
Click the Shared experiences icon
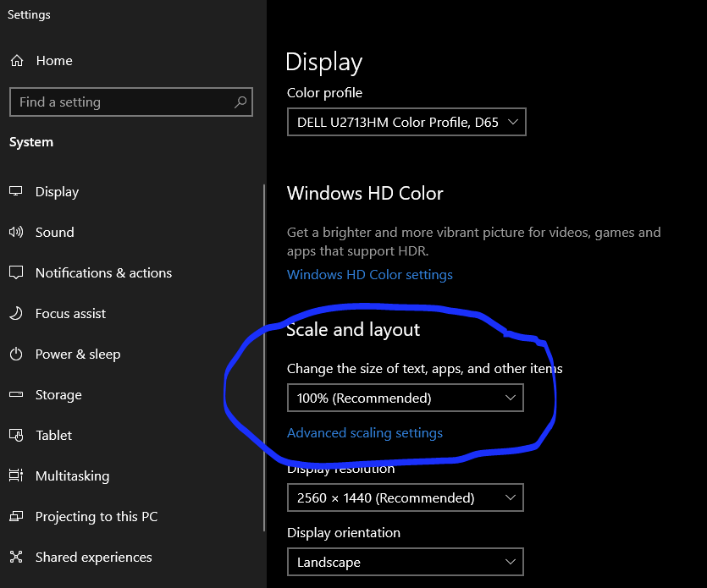point(16,558)
